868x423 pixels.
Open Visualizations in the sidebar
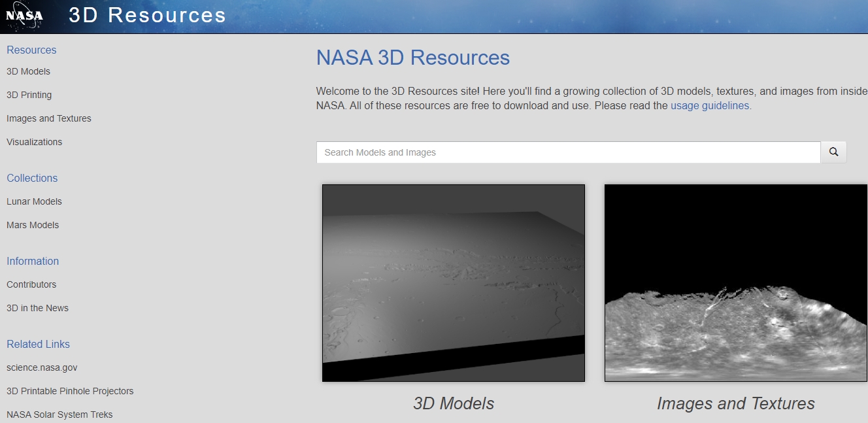[34, 142]
